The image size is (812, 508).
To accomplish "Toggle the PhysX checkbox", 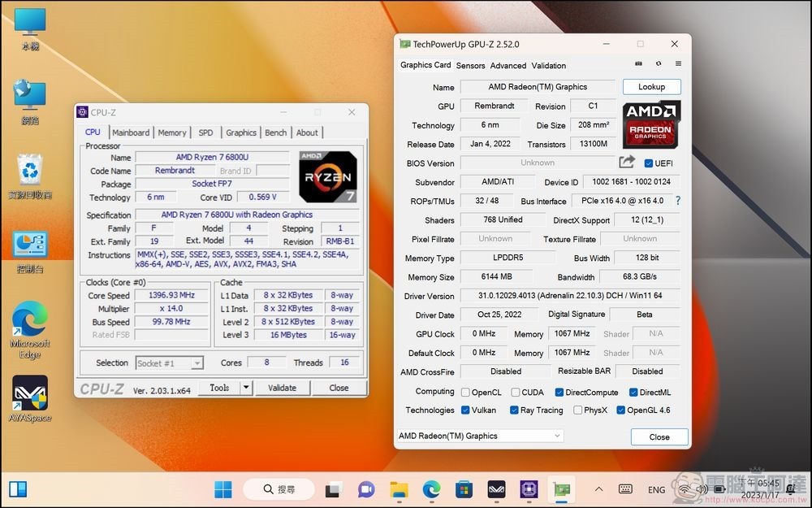I will pyautogui.click(x=577, y=410).
